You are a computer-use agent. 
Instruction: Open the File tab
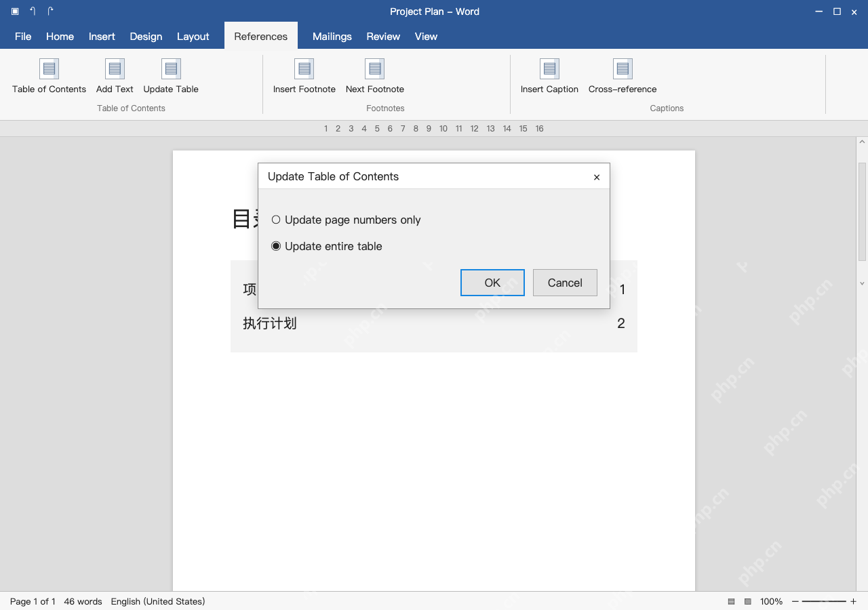(x=23, y=37)
